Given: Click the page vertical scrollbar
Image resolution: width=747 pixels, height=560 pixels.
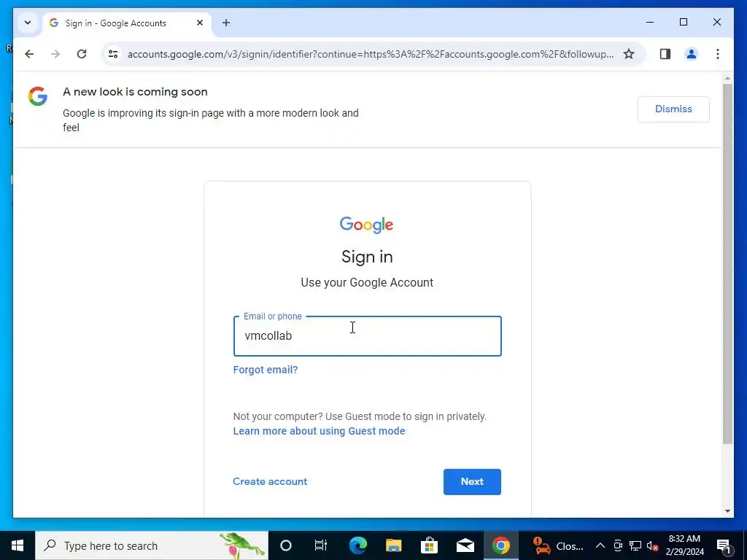Looking at the screenshot, I should pos(727,263).
